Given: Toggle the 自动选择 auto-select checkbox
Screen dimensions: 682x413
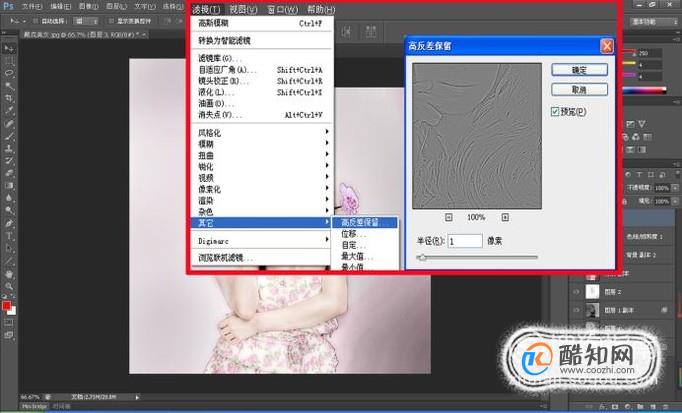Looking at the screenshot, I should [x=36, y=21].
